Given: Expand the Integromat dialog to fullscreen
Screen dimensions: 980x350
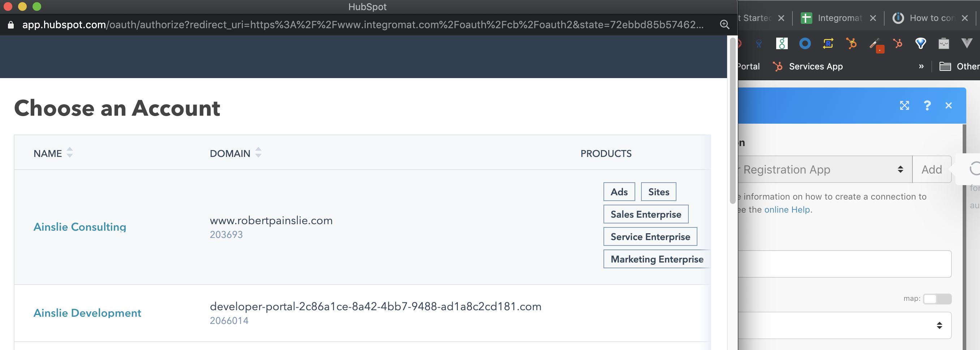Looking at the screenshot, I should [904, 106].
